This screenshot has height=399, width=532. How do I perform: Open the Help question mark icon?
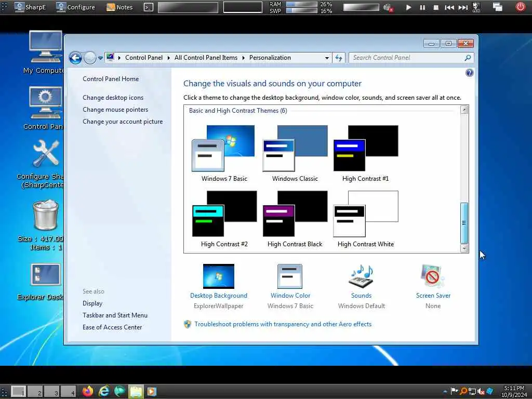coord(469,73)
